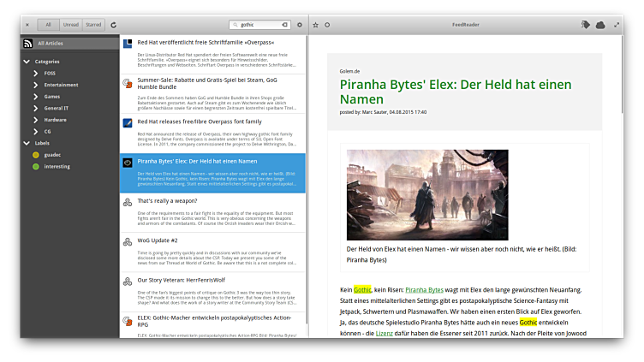Viewport: 644px width, 362px height.
Task: Click the Golem.de source name
Action: pos(349,71)
